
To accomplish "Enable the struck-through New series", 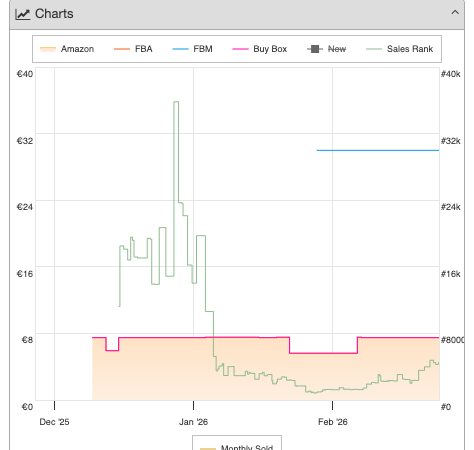I will (327, 49).
